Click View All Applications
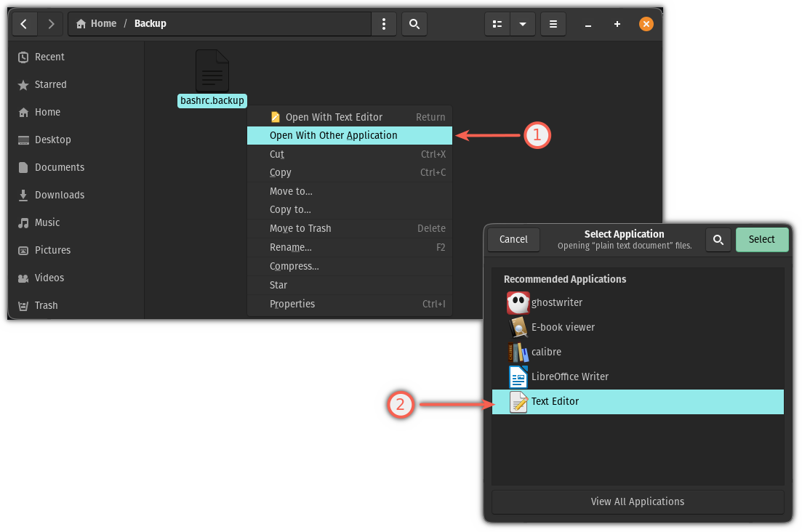The height and width of the screenshot is (532, 802). 638,501
